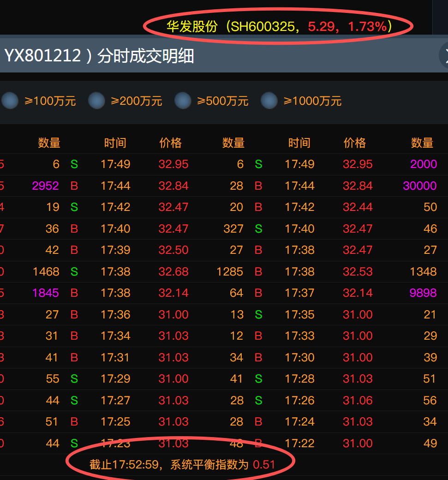Click the 系统平衡指数 status line at bottom
Image resolution: width=448 pixels, height=480 pixels.
[182, 465]
